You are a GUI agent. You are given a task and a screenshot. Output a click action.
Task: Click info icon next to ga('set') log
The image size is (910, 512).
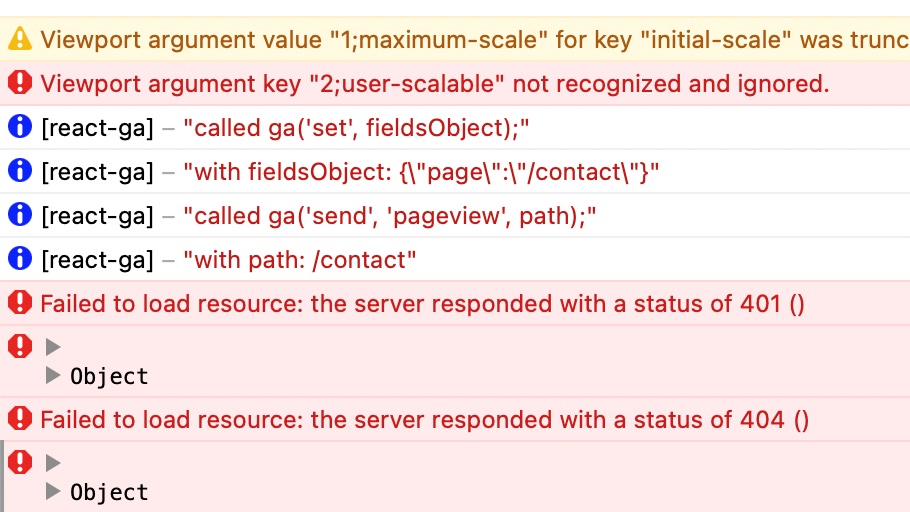[20, 127]
